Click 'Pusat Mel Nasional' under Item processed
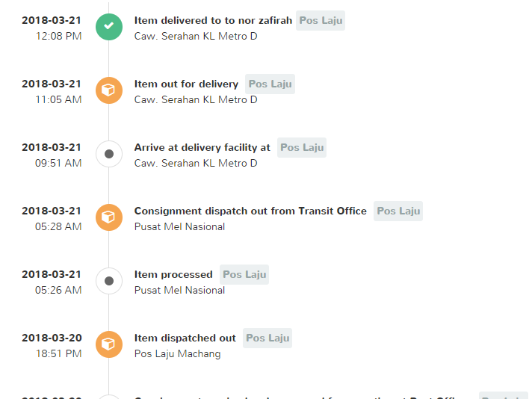 click(179, 291)
